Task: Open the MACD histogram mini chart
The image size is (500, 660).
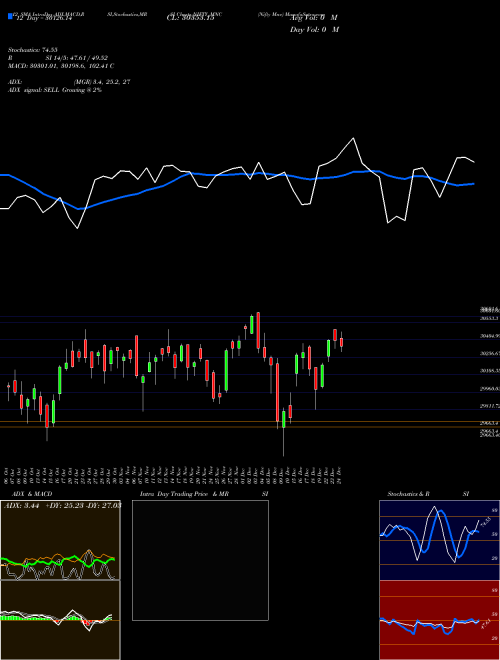Action: coord(60,620)
